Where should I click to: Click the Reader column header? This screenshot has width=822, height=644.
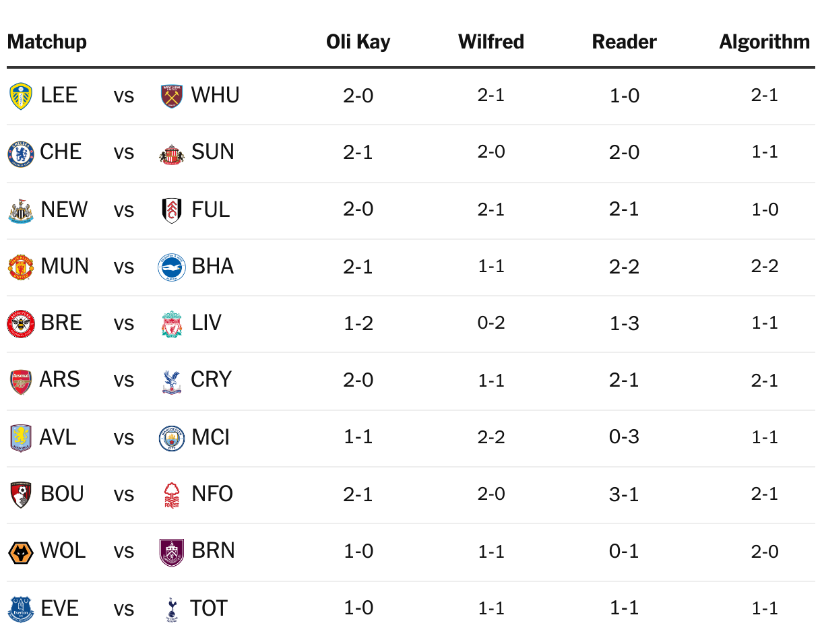(624, 42)
